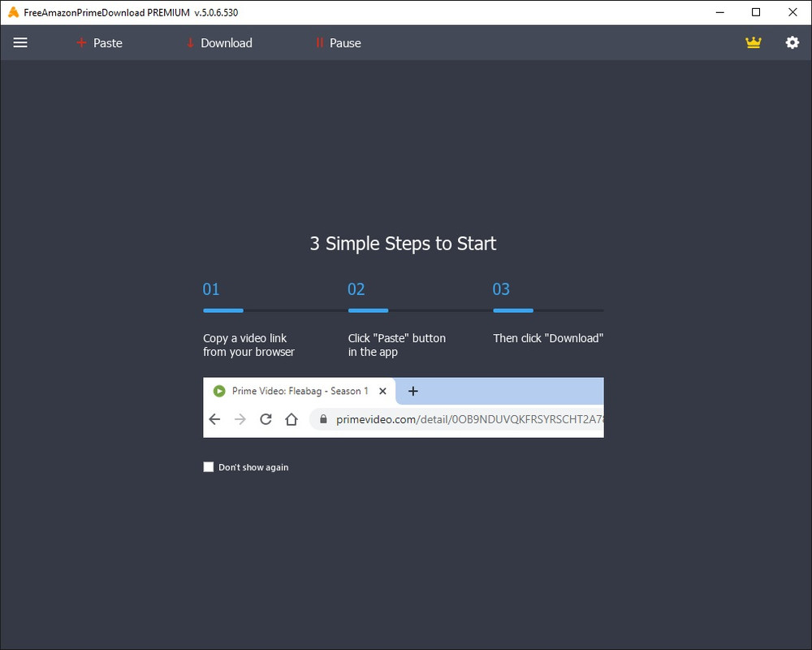Open the hamburger menu
Screen dimensions: 812x650
click(x=20, y=42)
